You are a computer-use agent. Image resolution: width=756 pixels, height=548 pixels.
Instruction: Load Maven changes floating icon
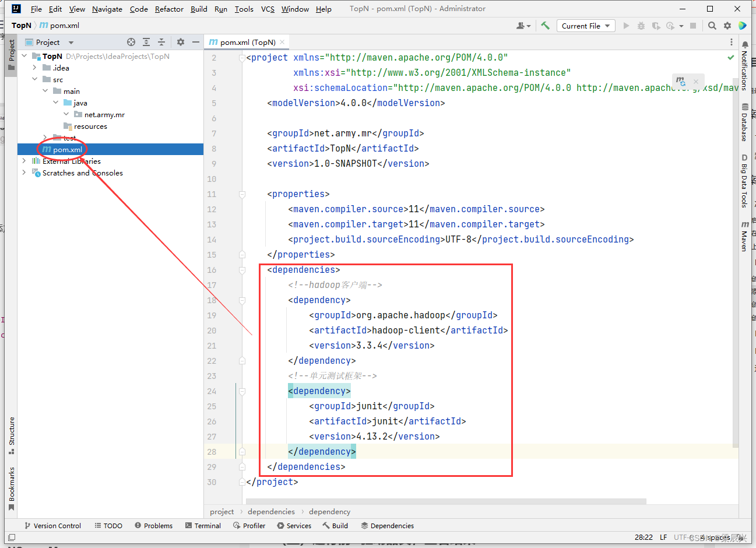pyautogui.click(x=680, y=80)
